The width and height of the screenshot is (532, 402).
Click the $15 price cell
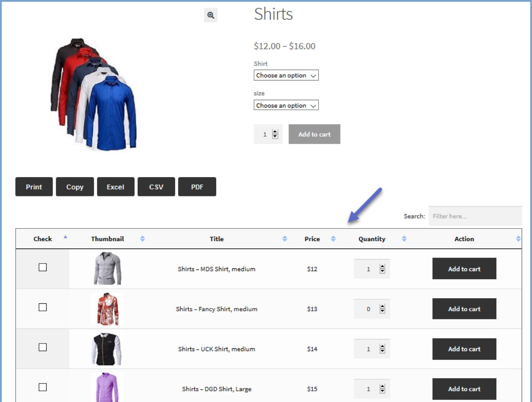[312, 389]
